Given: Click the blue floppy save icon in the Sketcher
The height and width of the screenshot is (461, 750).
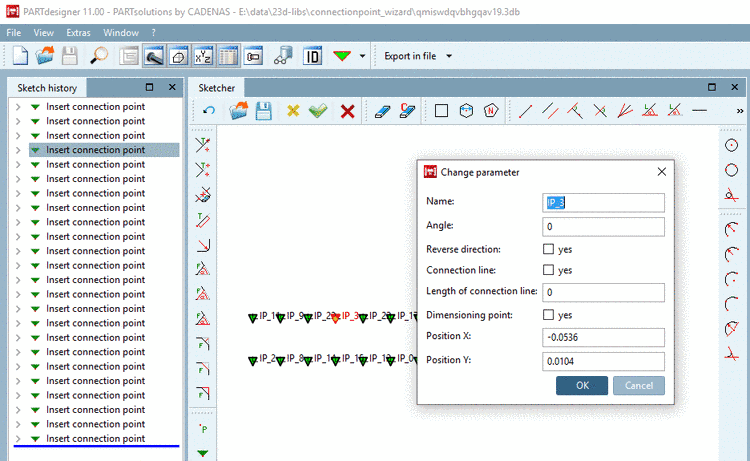Looking at the screenshot, I should (x=263, y=111).
